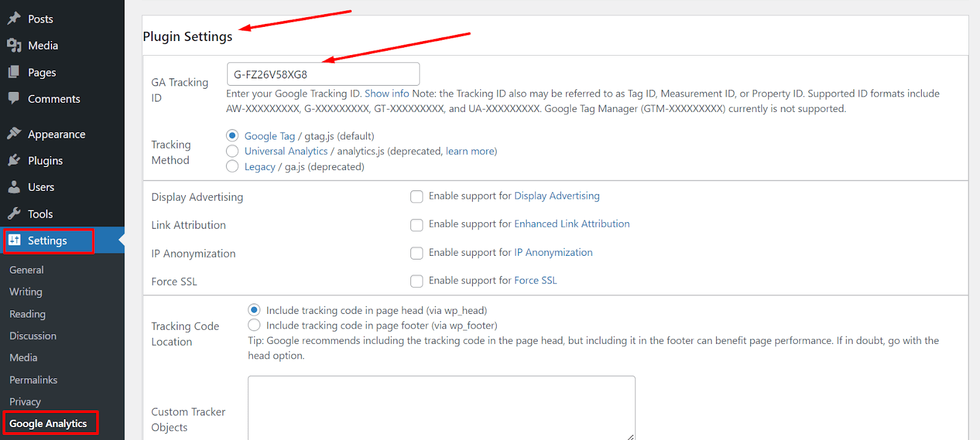Click the Tracking Code Location label
Image resolution: width=980 pixels, height=440 pixels.
pos(185,334)
